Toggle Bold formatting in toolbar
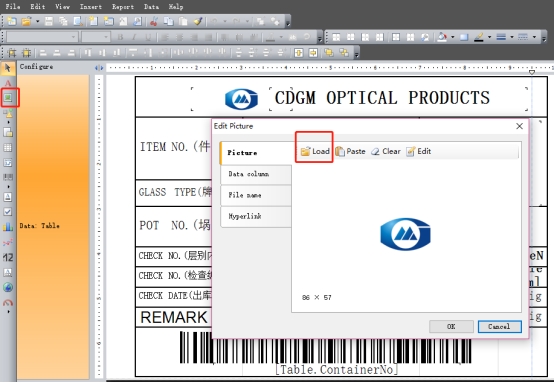The width and height of the screenshot is (554, 383). click(x=120, y=37)
